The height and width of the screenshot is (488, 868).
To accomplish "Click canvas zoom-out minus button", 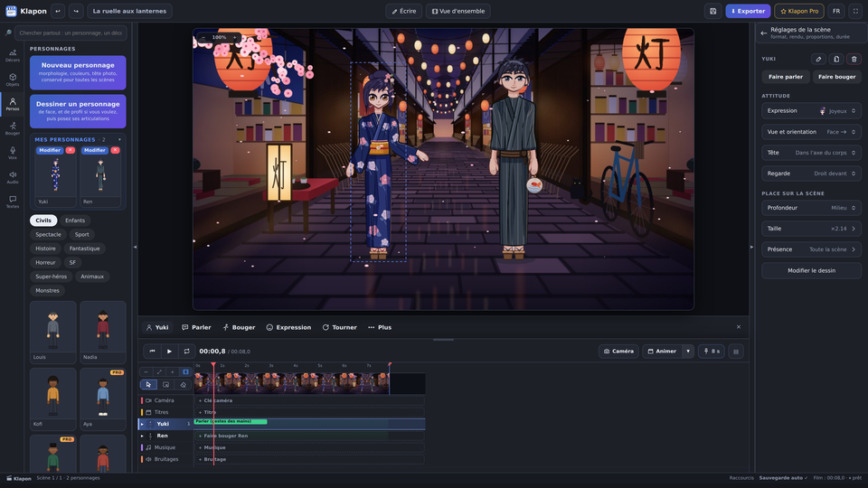I will click(x=203, y=38).
